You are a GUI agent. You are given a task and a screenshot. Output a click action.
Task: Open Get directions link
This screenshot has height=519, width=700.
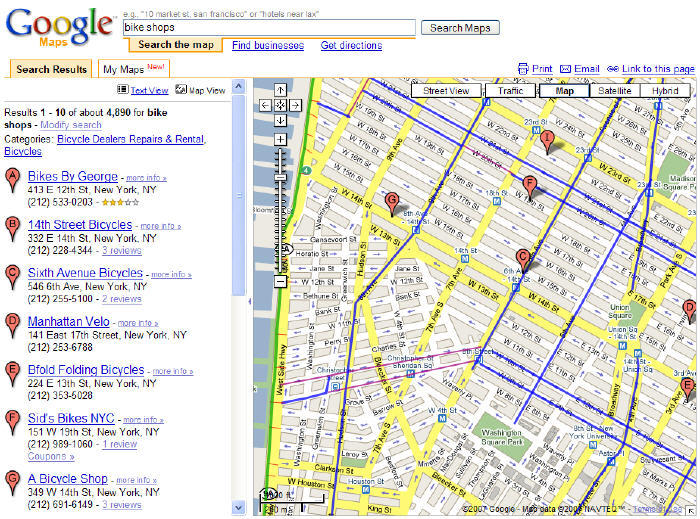coord(351,45)
